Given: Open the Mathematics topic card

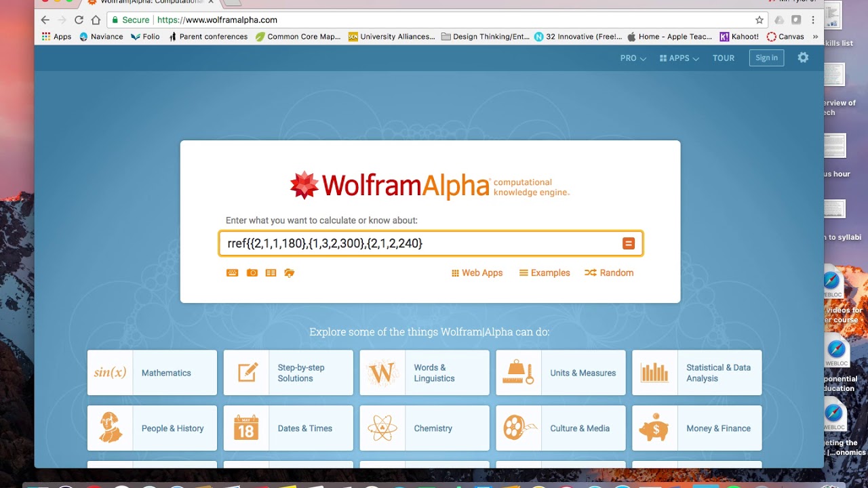Looking at the screenshot, I should click(152, 373).
